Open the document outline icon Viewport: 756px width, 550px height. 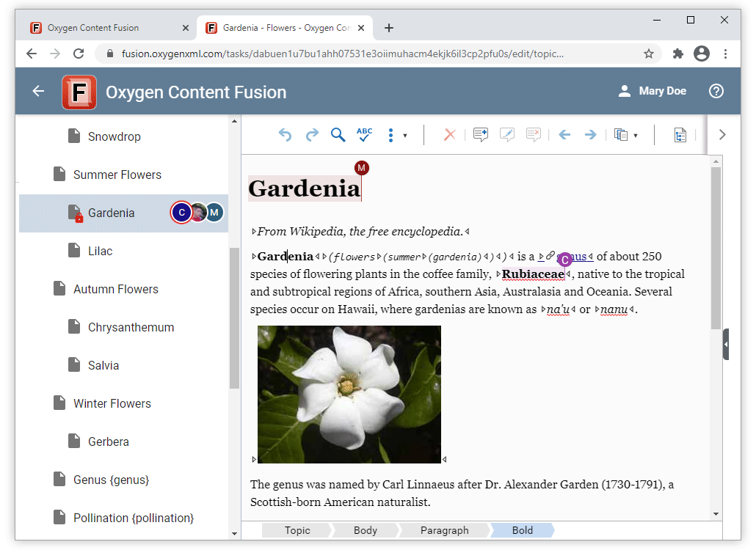[680, 136]
